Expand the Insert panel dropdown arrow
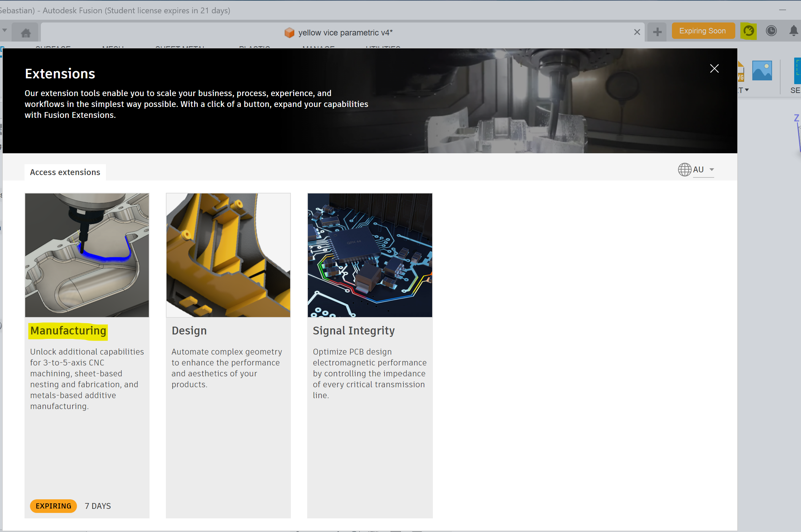This screenshot has width=801, height=532. [x=747, y=90]
